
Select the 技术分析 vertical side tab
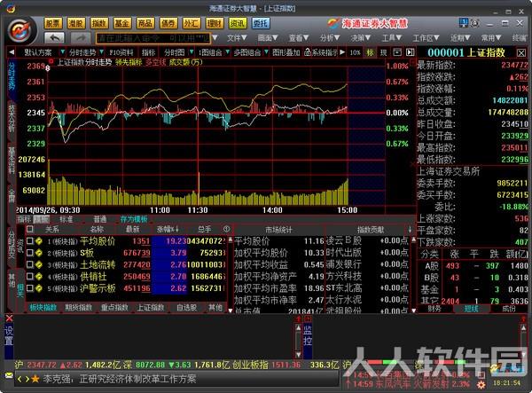12,119
